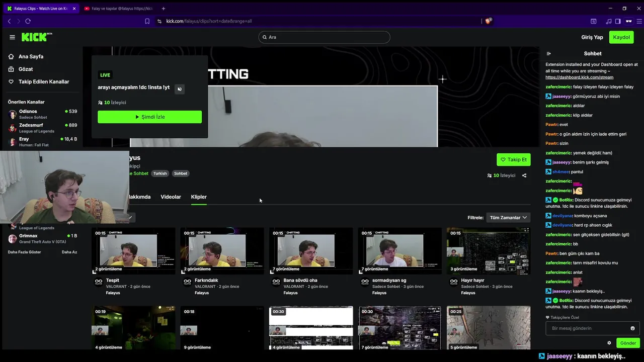Click Giriş Yap to log in

(592, 37)
